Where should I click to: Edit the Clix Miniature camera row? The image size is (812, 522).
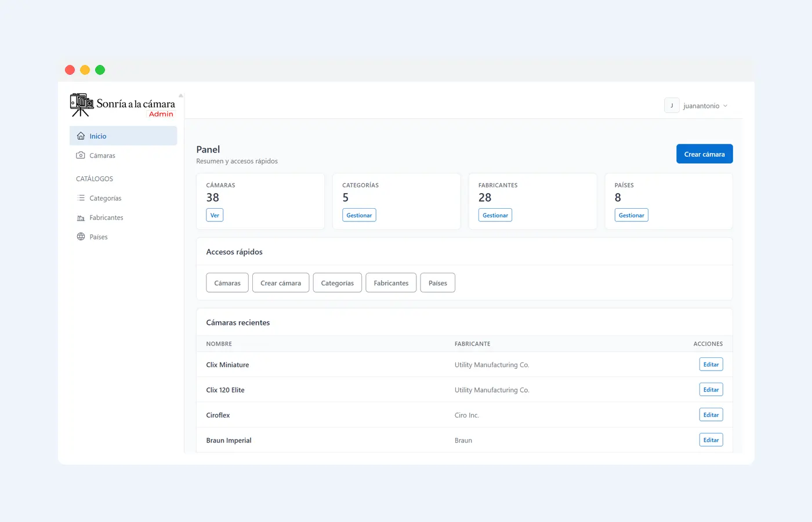710,364
